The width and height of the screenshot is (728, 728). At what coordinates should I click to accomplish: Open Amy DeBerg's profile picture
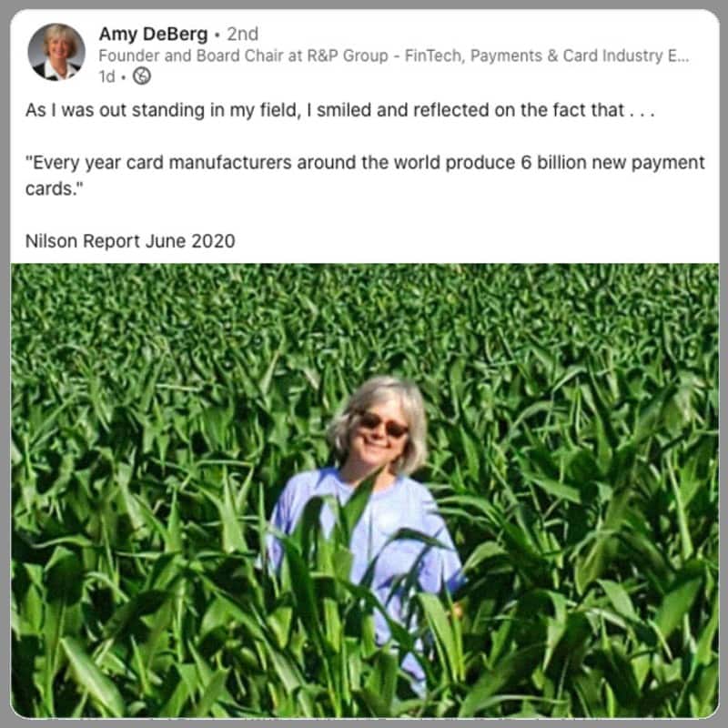(x=56, y=52)
